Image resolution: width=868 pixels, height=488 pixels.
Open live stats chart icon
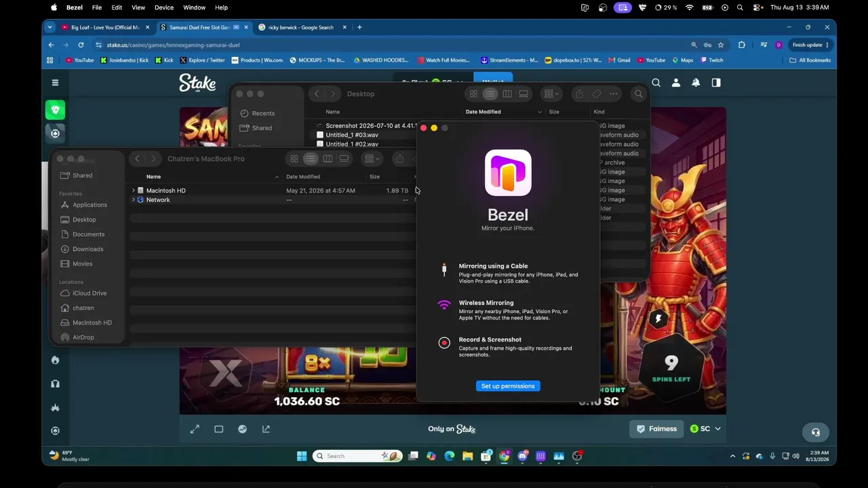[x=242, y=428]
